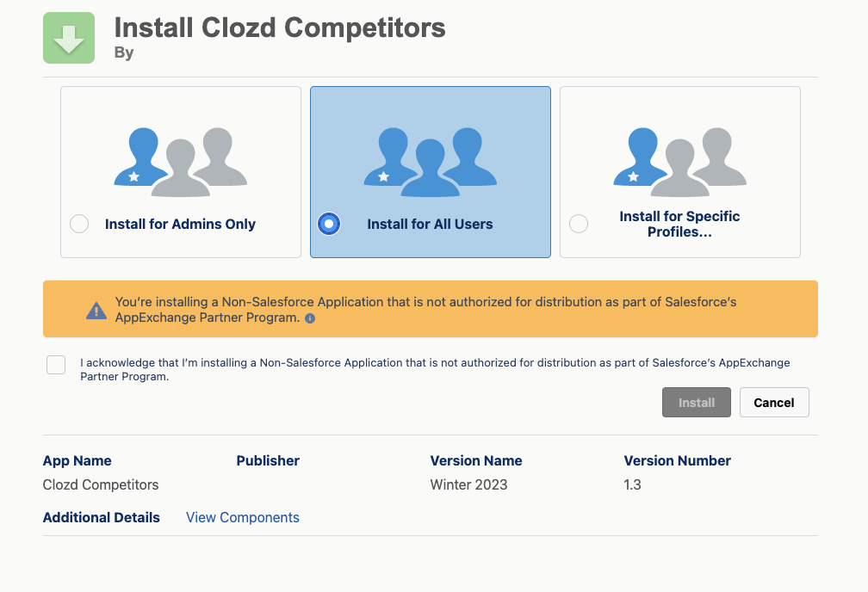Click the App Name column label
Image resolution: width=868 pixels, height=592 pixels.
tap(77, 461)
